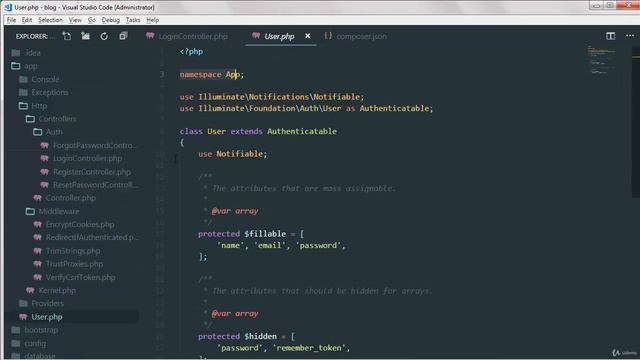Collapse the Http folder
This screenshot has width=640, height=360.
point(33,106)
